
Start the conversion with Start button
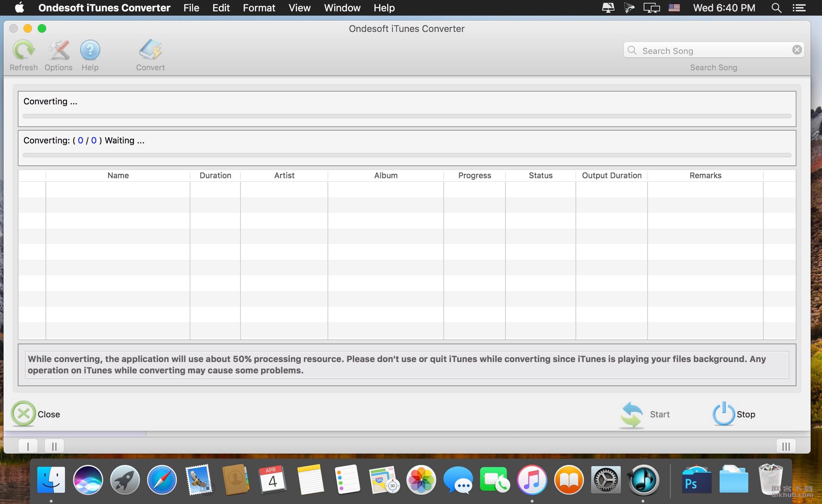pos(645,415)
